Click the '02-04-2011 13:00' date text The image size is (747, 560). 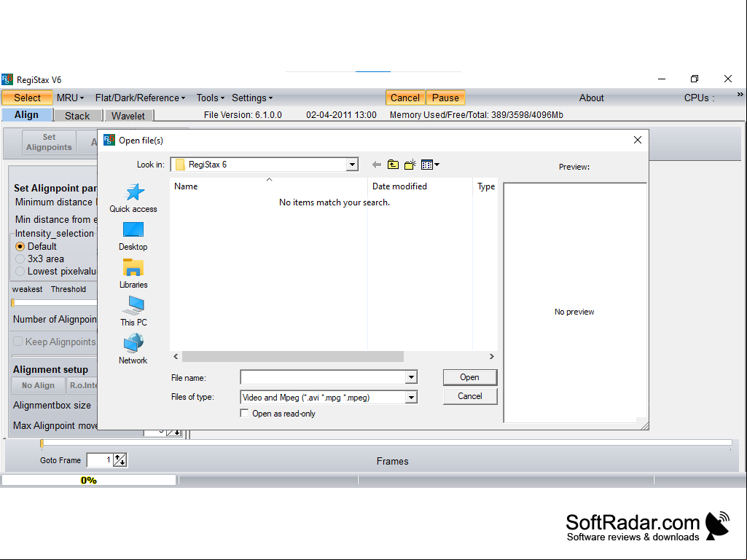pos(341,115)
